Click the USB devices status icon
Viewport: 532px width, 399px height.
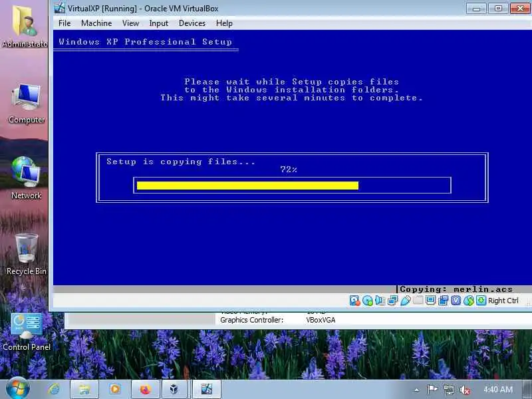(x=406, y=301)
